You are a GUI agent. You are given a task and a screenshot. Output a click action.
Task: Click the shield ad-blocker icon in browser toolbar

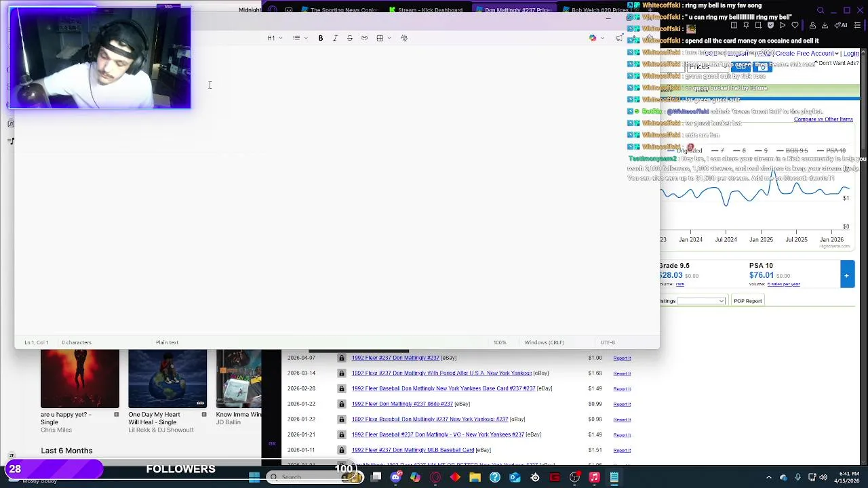[770, 25]
